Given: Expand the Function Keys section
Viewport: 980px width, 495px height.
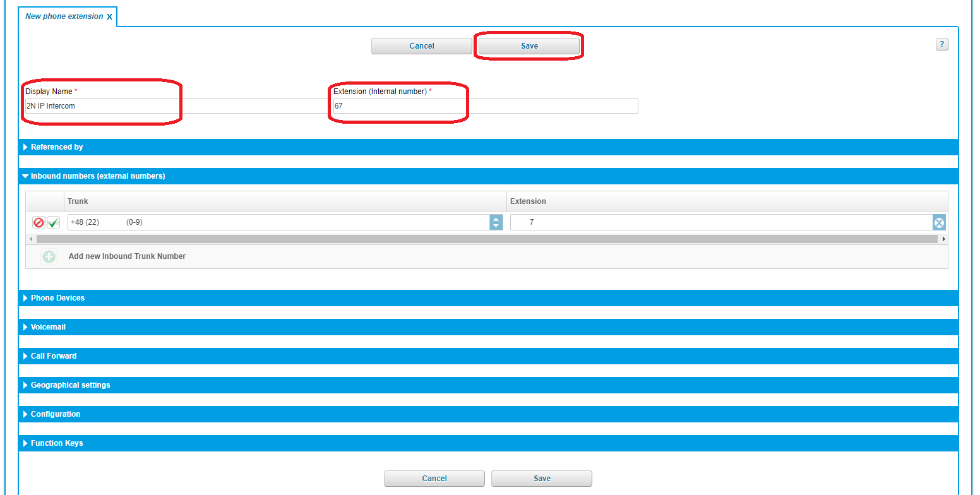Looking at the screenshot, I should tap(57, 443).
